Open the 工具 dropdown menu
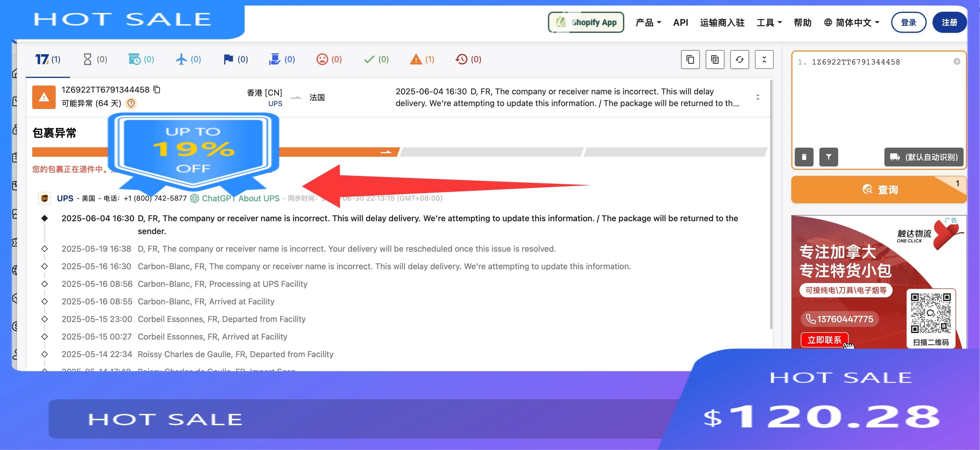This screenshot has width=980, height=450. (x=769, y=23)
